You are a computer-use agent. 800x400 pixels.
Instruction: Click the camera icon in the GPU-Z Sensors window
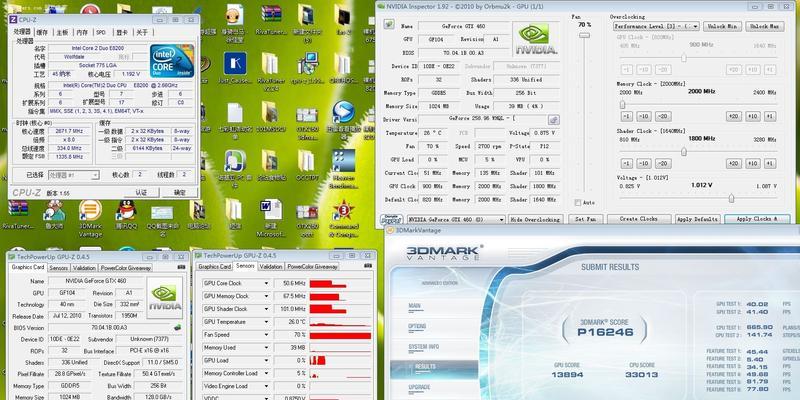[368, 266]
